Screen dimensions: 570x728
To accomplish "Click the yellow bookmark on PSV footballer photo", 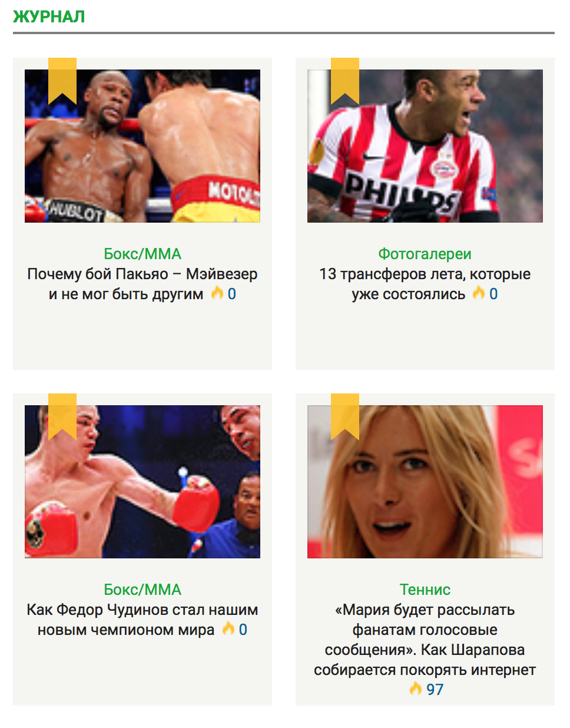I will [345, 81].
